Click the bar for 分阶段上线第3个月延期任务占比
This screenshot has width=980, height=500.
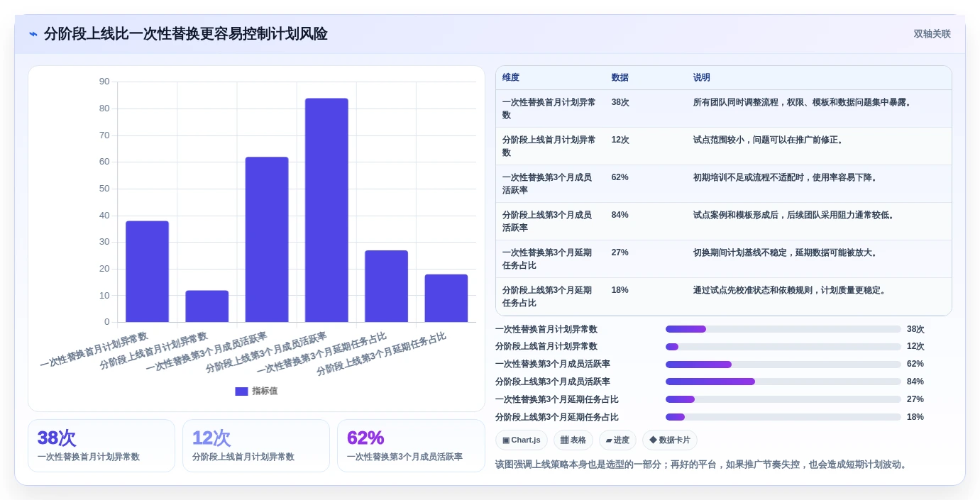click(446, 298)
